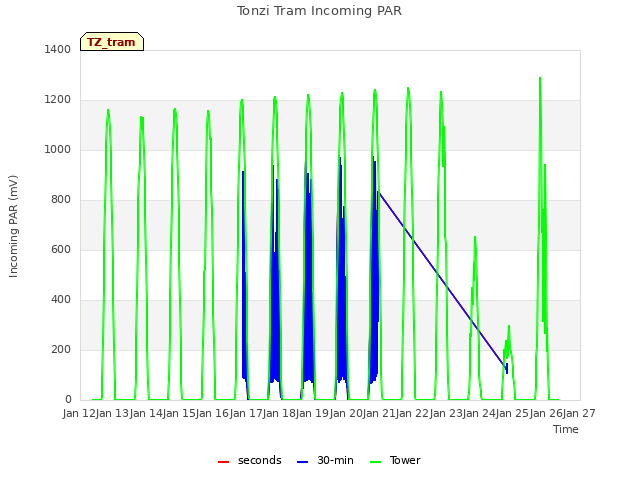Click the 'Jan 15' x-axis tick label
Image resolution: width=640 pixels, height=480 pixels.
179,413
